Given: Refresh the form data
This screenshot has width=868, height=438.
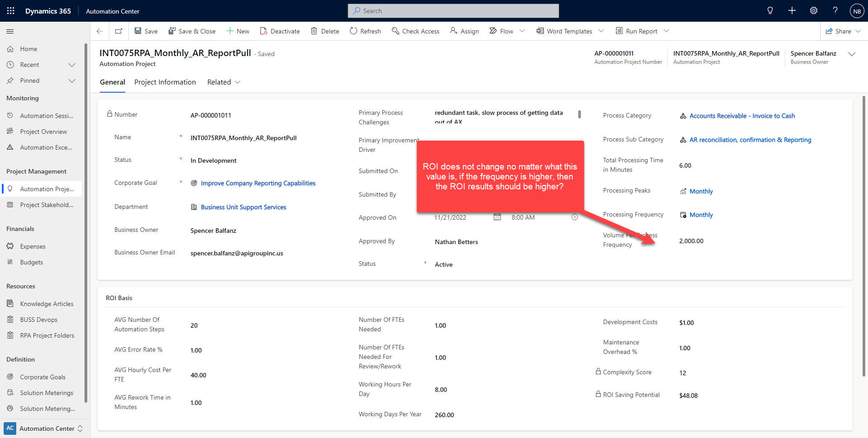Looking at the screenshot, I should tap(365, 31).
